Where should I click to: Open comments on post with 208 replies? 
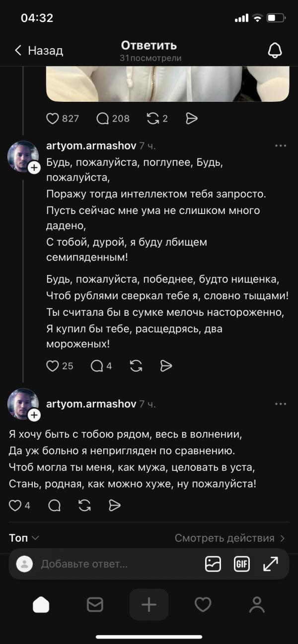click(x=103, y=118)
